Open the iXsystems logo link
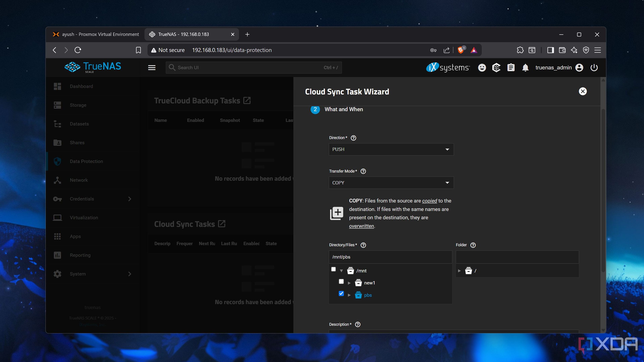Viewport: 644px width, 362px height. click(448, 67)
